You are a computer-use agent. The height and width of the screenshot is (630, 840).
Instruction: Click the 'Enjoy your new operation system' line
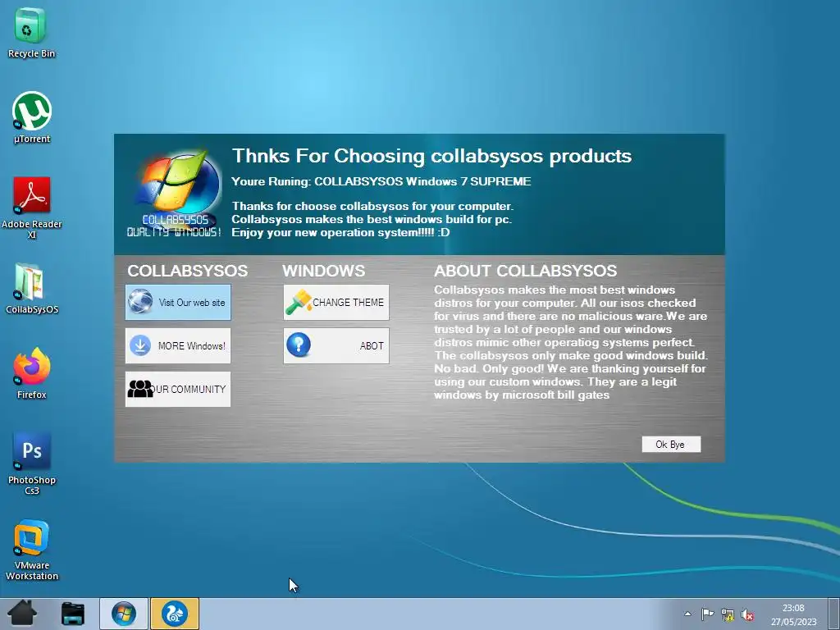point(340,232)
